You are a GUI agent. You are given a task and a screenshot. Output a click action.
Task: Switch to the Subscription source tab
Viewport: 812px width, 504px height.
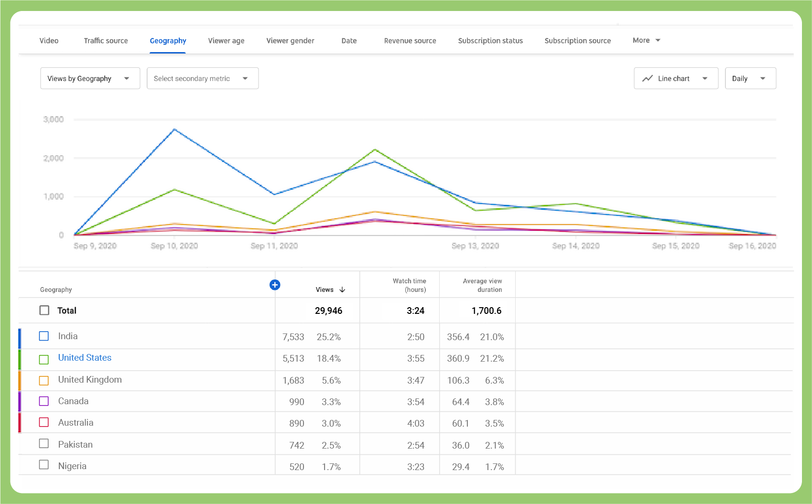(577, 41)
